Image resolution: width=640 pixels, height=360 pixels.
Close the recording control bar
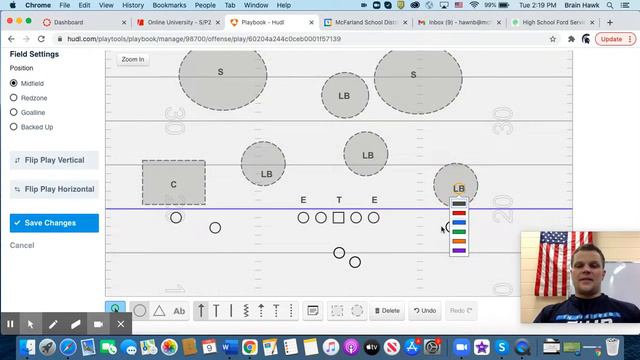point(121,324)
